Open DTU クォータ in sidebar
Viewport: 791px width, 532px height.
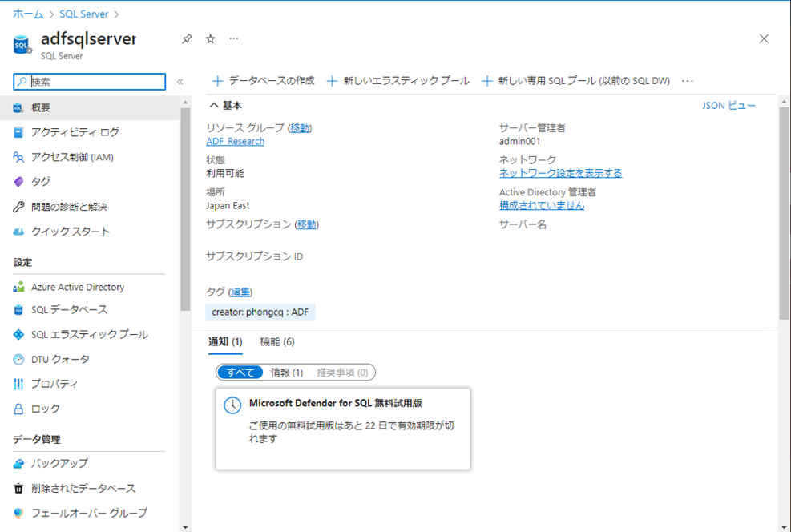(x=60, y=360)
